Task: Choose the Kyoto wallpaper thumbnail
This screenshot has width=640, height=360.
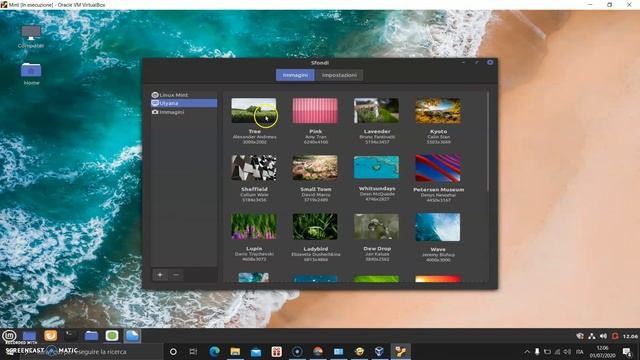Action: 438,111
